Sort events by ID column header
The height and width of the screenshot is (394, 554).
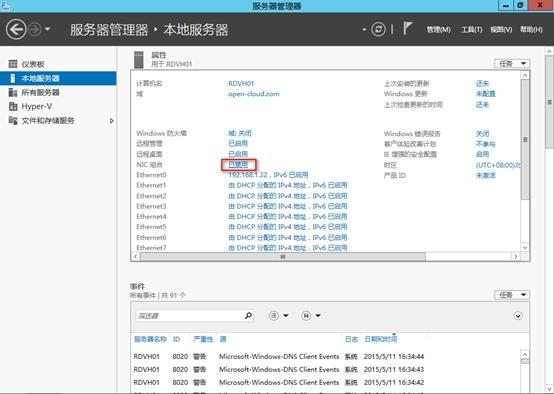coord(176,339)
